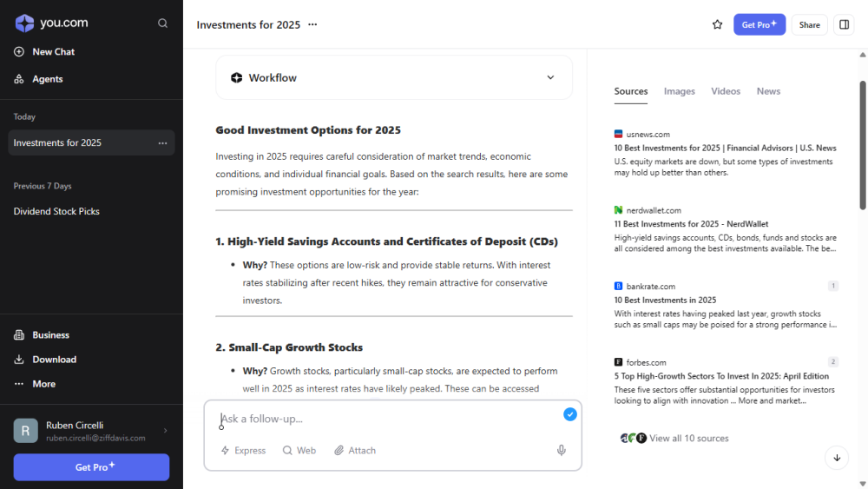Click the microphone voice input icon
868x489 pixels.
tap(562, 450)
